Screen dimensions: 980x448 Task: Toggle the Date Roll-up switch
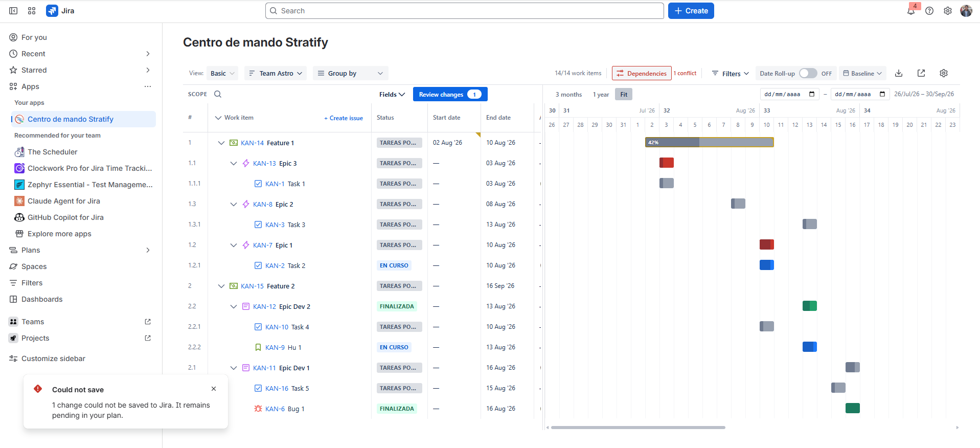[x=808, y=73]
